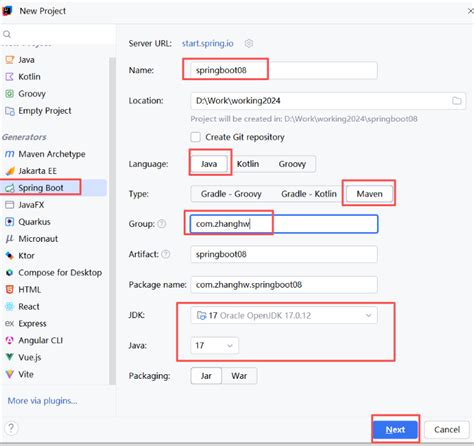Select the Ktor generator icon
The width and height of the screenshot is (474, 446).
[10, 256]
